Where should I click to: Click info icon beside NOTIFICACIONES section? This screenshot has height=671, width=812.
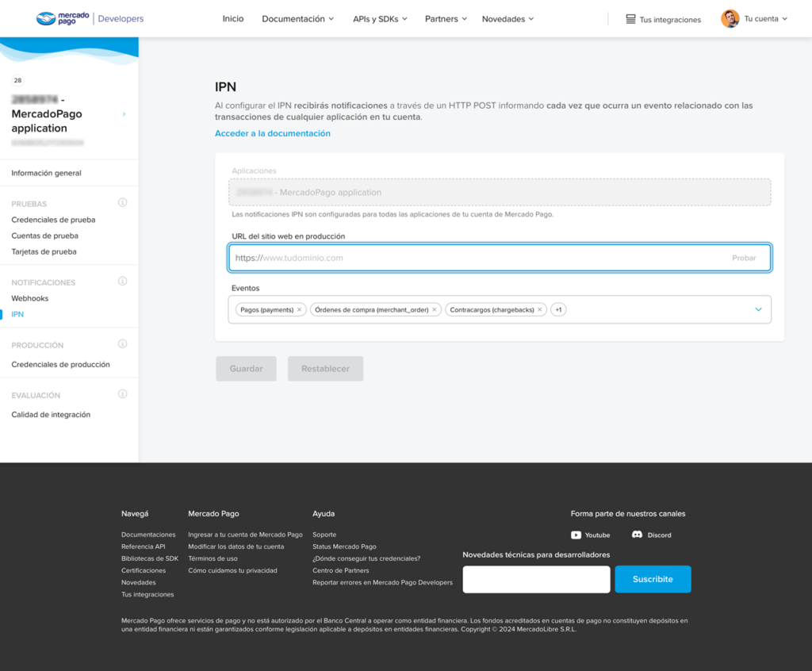(x=123, y=282)
